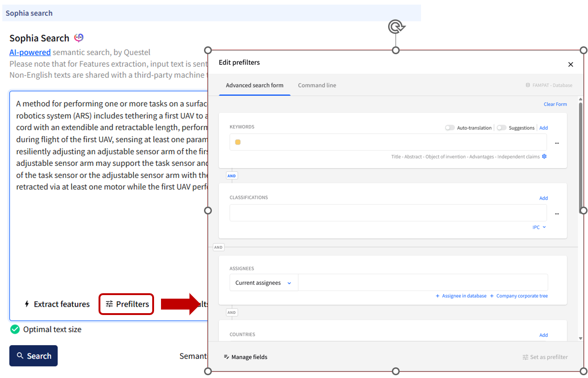Open the Current assignees dropdown
The image size is (588, 378).
(264, 283)
